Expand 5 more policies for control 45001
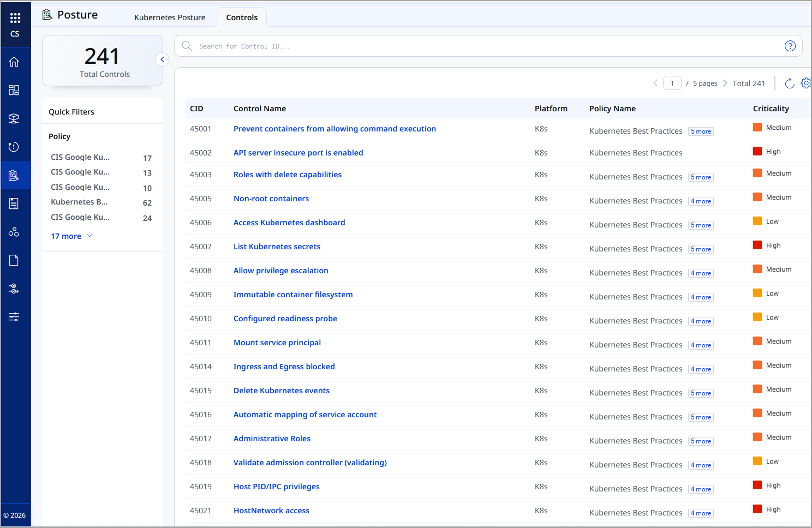Viewport: 812px width, 528px height. [701, 131]
